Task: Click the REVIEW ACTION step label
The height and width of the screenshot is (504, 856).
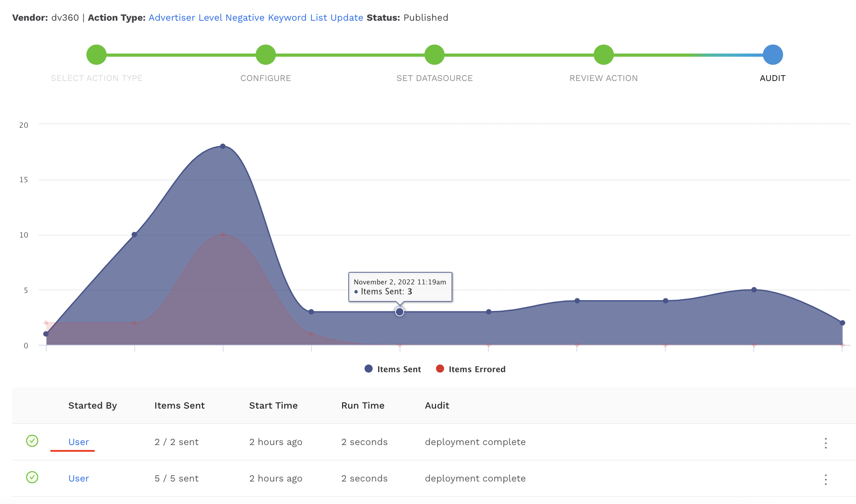Action: 604,78
